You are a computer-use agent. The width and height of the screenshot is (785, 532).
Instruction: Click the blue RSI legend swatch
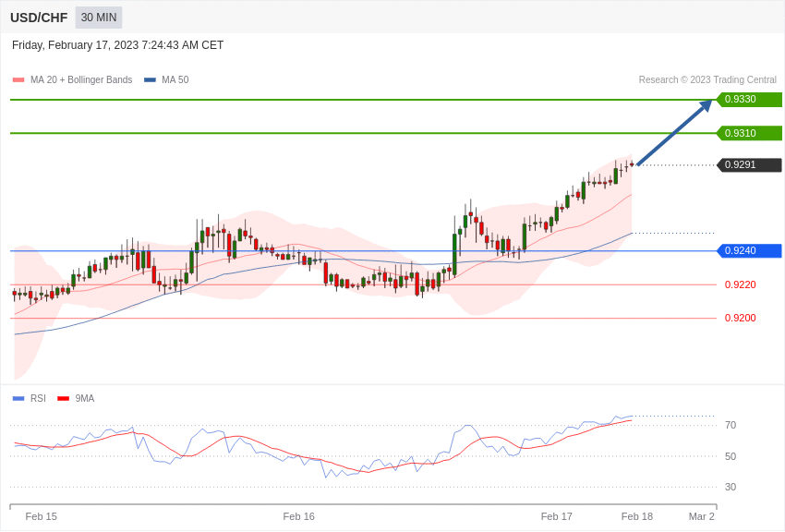18,399
